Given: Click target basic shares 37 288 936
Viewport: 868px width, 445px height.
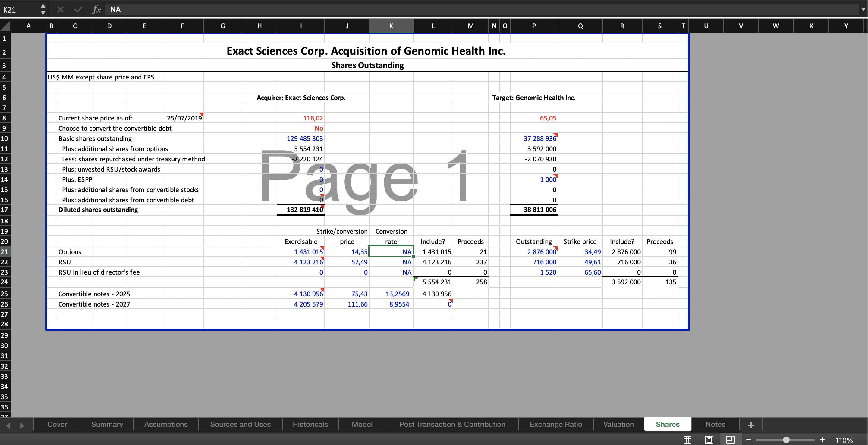Looking at the screenshot, I should (534, 138).
